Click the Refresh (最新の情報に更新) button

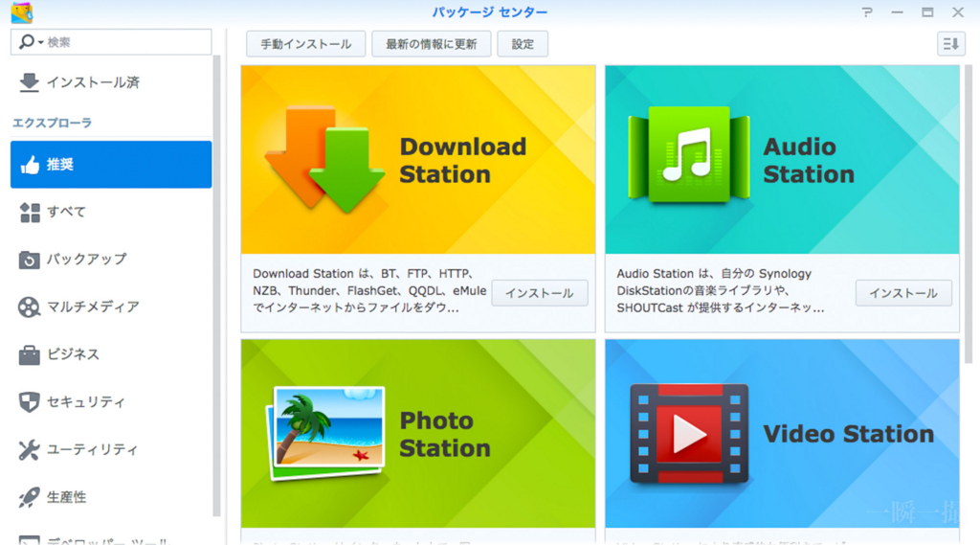click(432, 44)
